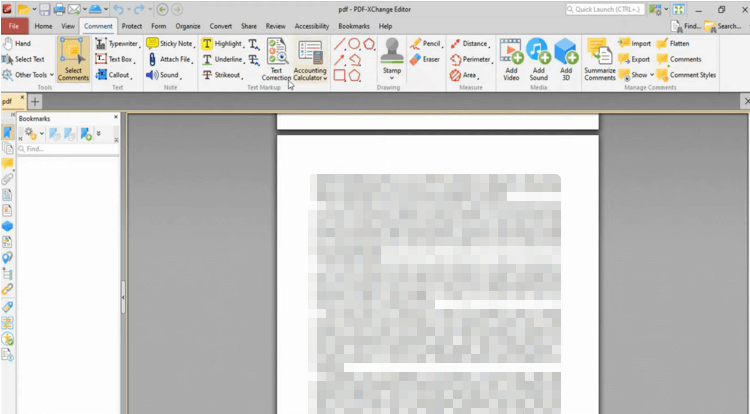Select the Line drawing tool
Viewport: 750px width, 414px height.
pos(339,44)
